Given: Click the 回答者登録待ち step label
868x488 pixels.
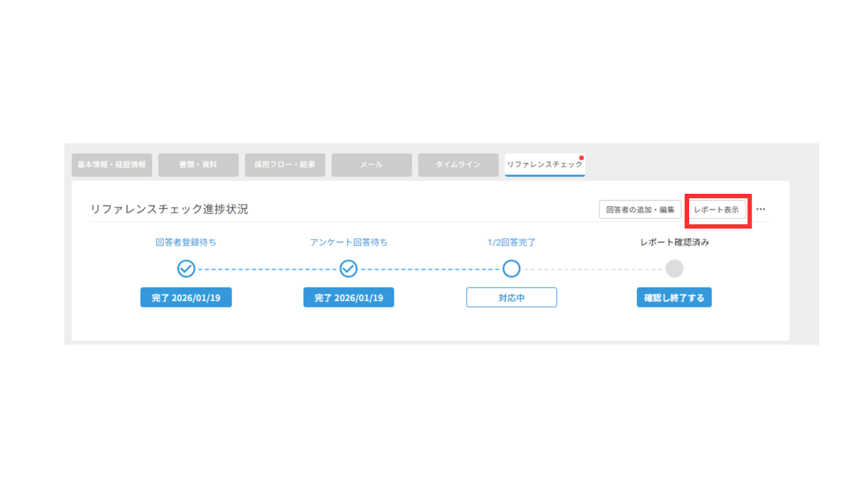Looking at the screenshot, I should point(186,242).
